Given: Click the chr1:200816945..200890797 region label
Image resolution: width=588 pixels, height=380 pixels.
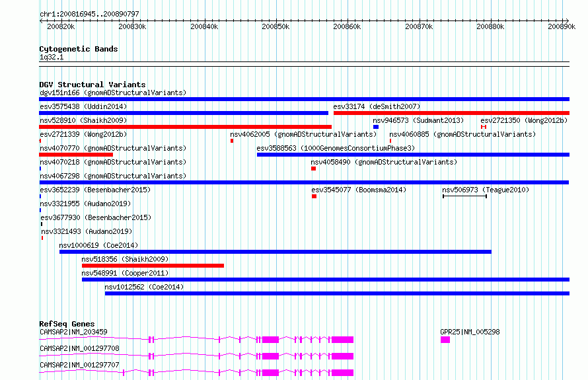Looking at the screenshot, I should 89,14.
